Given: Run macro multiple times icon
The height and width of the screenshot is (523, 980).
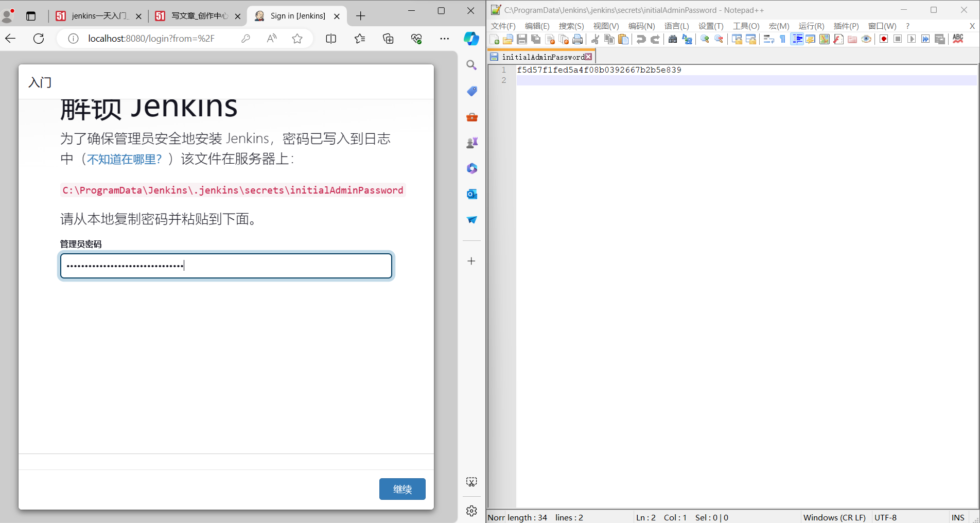Looking at the screenshot, I should pos(925,39).
